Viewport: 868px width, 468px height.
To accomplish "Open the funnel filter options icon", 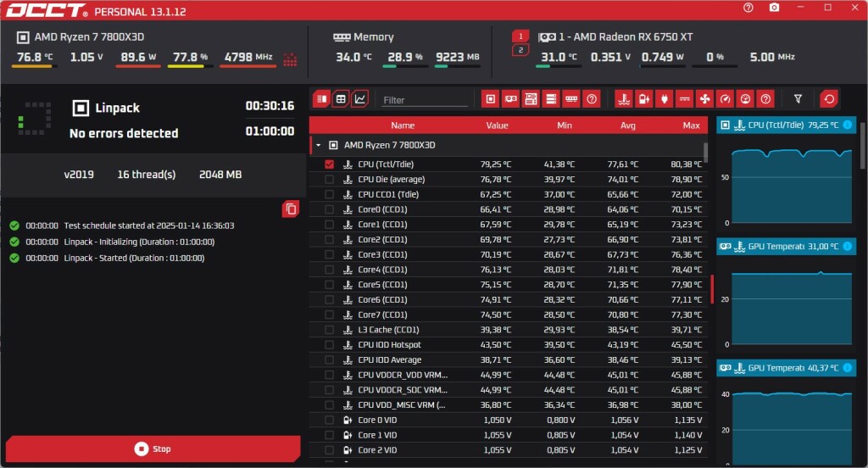I will click(798, 99).
